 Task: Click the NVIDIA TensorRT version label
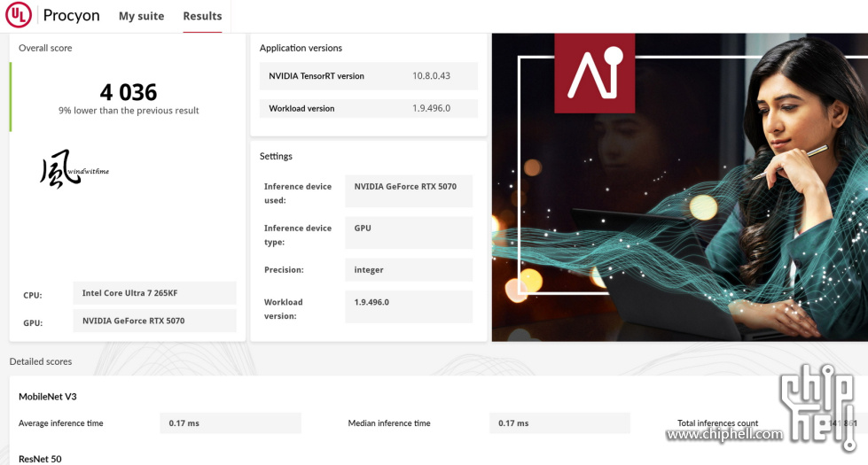click(x=317, y=76)
